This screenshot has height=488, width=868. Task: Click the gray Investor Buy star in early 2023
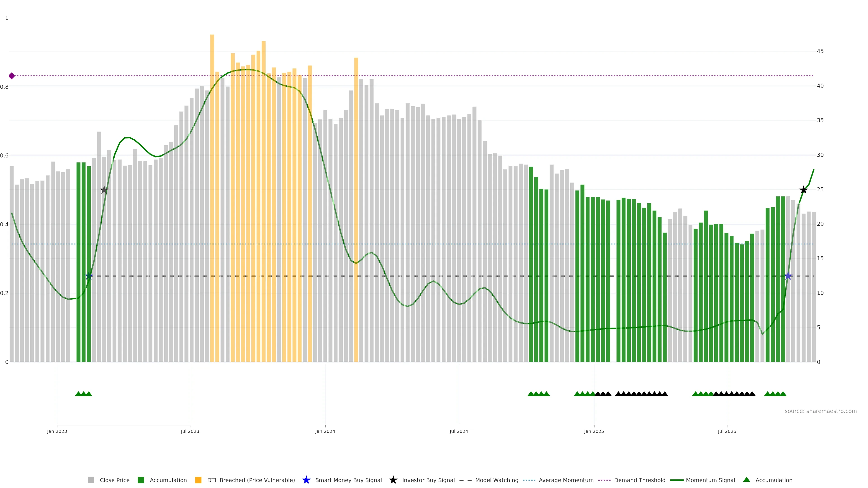(x=104, y=190)
